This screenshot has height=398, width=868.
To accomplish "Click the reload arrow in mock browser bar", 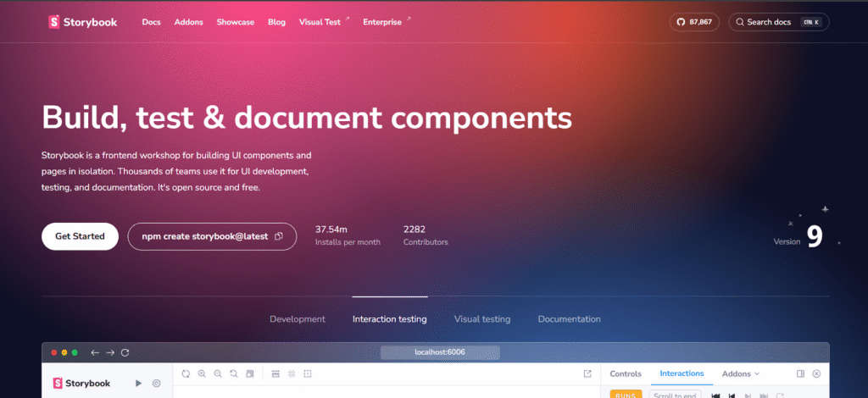I will click(125, 352).
